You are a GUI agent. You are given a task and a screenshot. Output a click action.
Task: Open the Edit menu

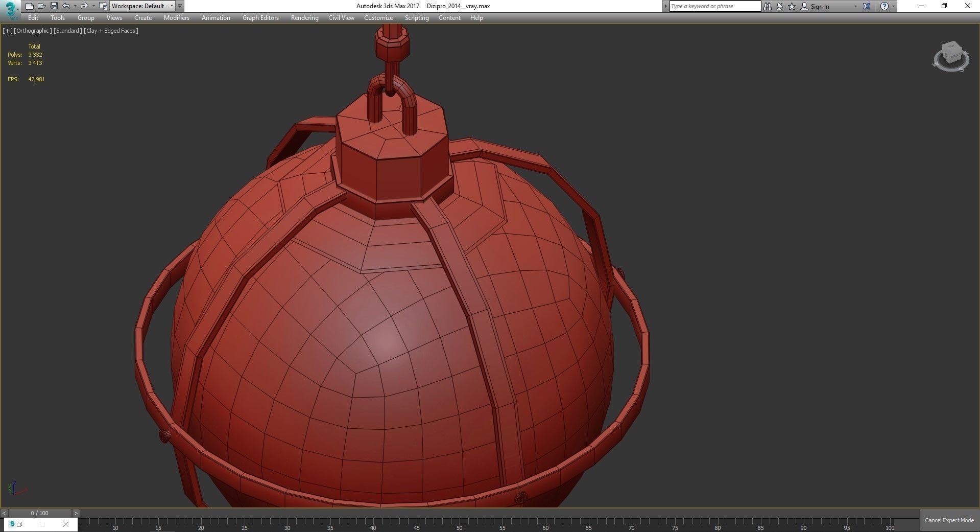coord(33,18)
